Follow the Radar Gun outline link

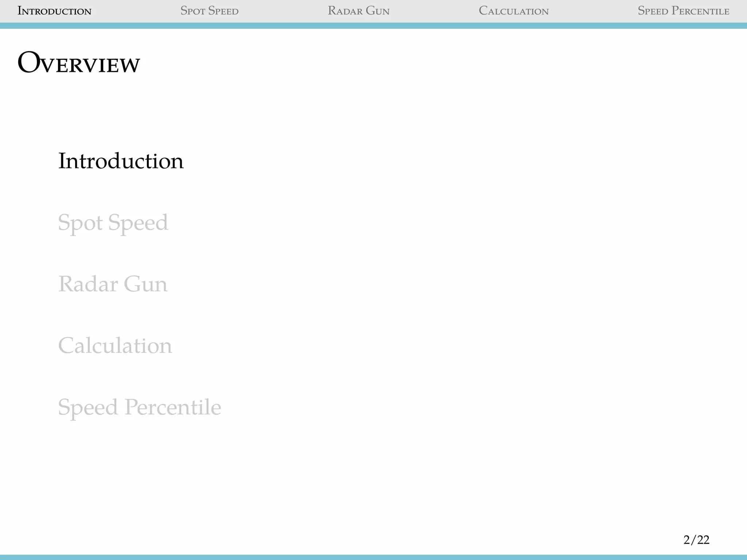pos(113,284)
